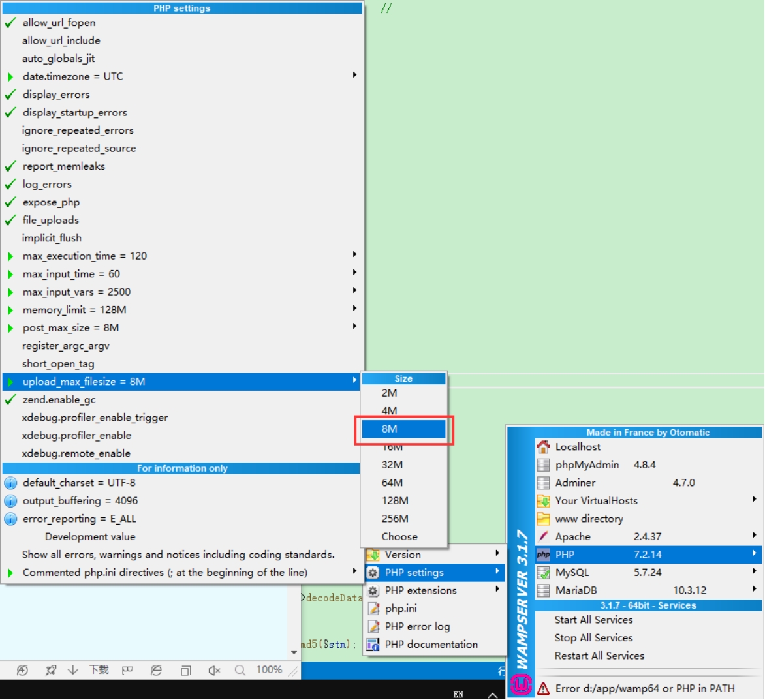
Task: Open phpMyAdmin 4.8.4 entry
Action: 587,465
